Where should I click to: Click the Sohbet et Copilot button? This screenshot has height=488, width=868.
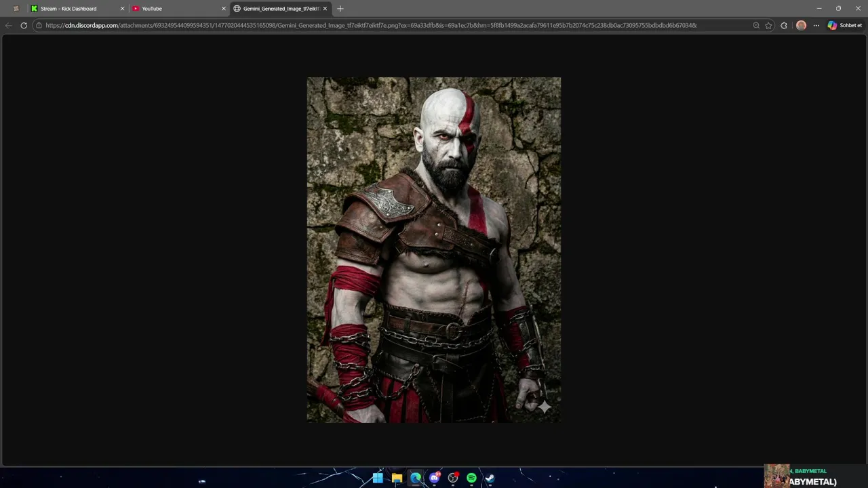coord(845,25)
